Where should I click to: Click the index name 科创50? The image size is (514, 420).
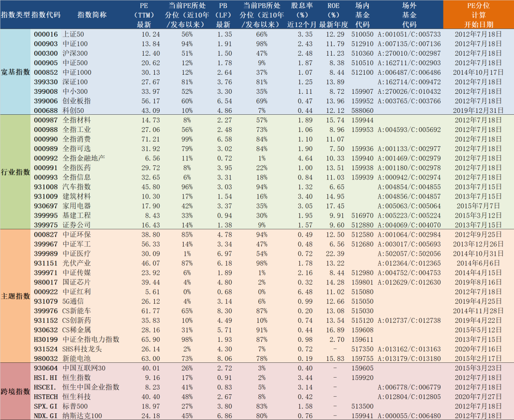click(73, 110)
